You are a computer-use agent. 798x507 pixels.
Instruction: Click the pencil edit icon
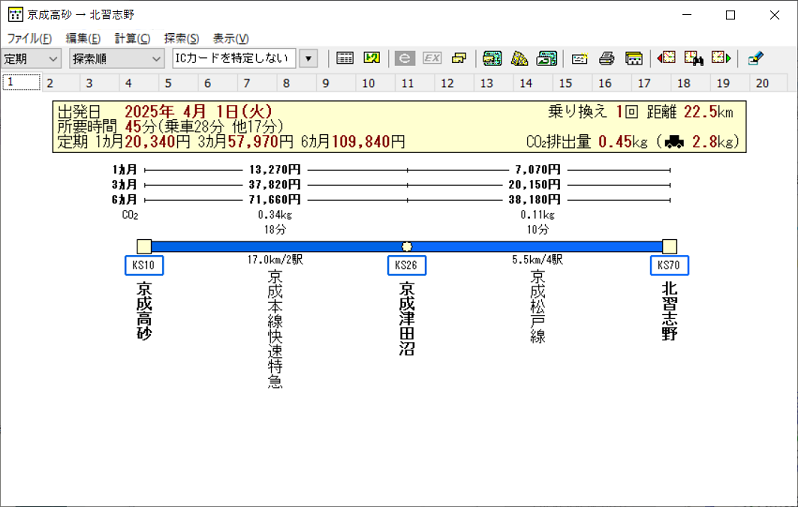click(x=756, y=59)
